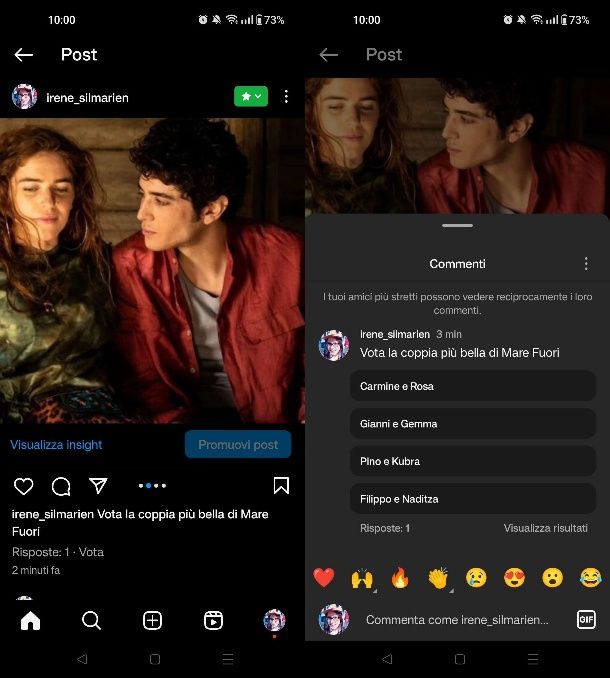Open the three-dot post options menu beside irene_silmarien
This screenshot has width=610, height=678.
[286, 96]
